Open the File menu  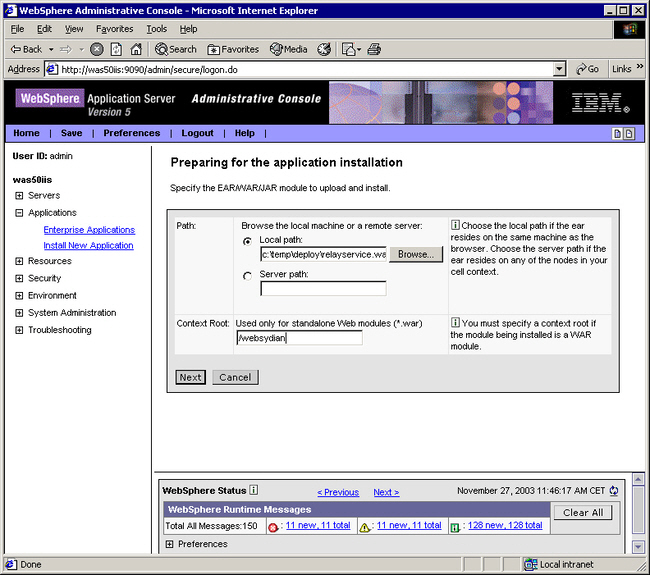17,29
